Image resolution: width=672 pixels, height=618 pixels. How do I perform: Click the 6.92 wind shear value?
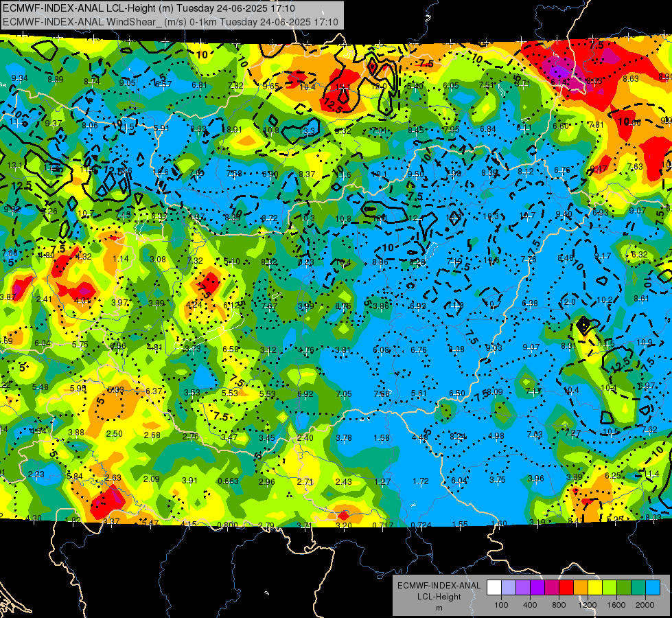[305, 393]
